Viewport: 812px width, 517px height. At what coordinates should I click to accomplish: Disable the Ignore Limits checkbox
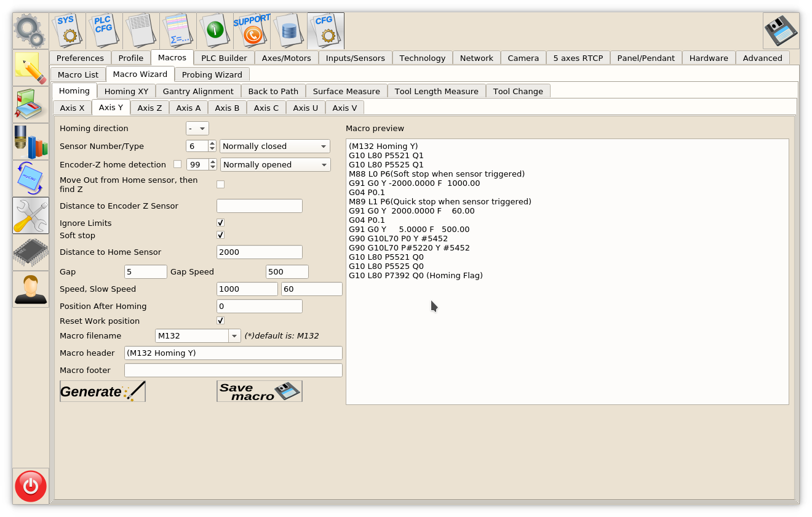[x=220, y=223]
